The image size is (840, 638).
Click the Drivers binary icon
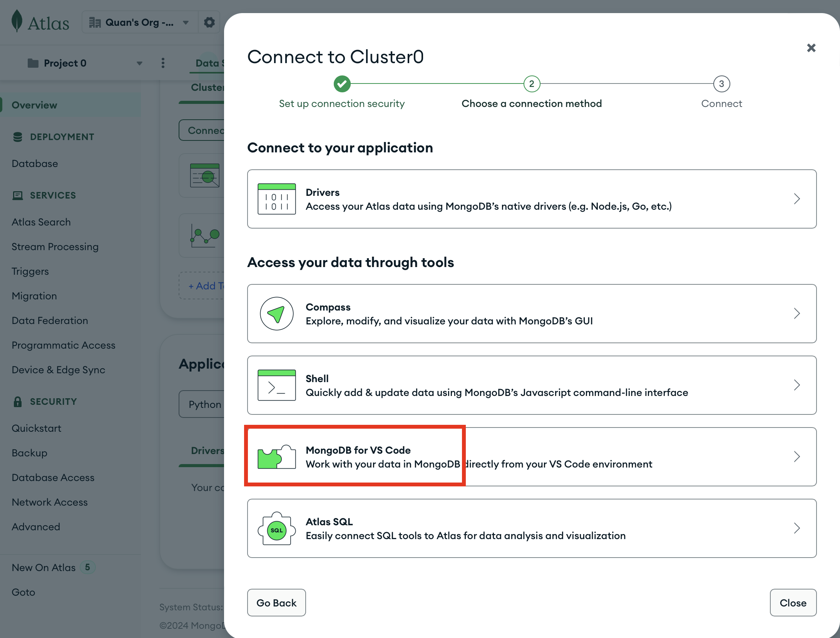click(277, 199)
